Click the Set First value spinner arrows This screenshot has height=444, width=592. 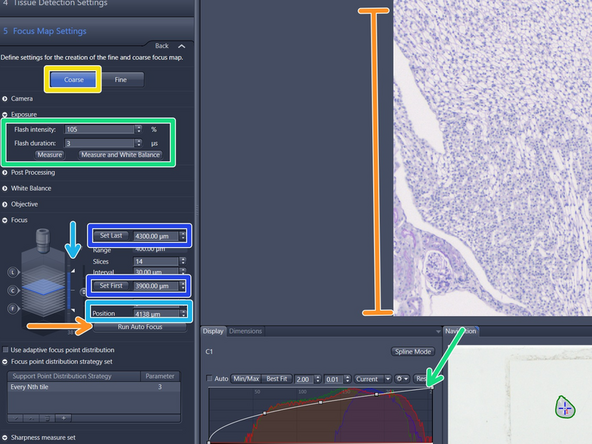point(183,286)
